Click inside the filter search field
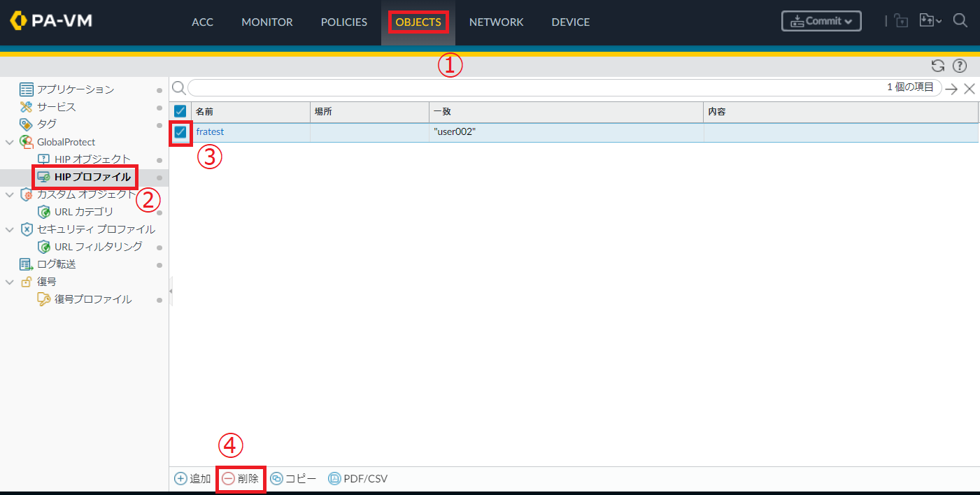 (x=564, y=88)
